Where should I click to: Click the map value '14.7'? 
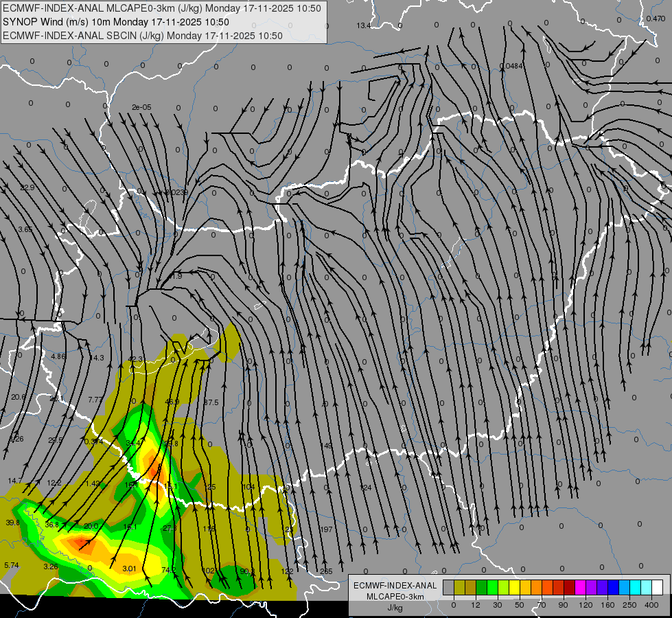15,481
